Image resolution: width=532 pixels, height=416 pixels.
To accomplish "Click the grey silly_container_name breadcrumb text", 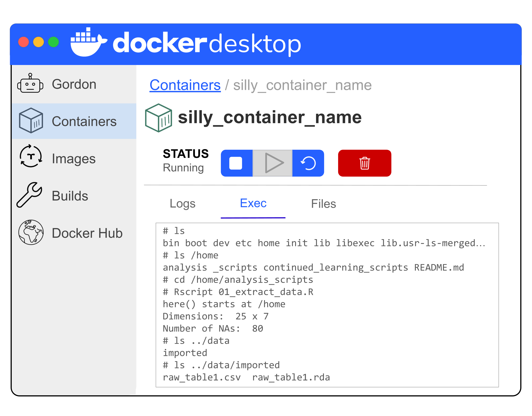I will (303, 85).
